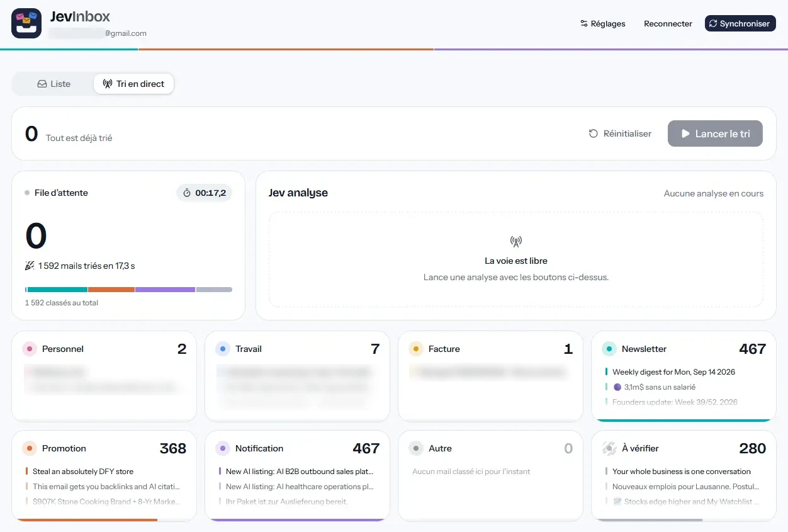Click the 467 count on Newsletter card

click(752, 349)
